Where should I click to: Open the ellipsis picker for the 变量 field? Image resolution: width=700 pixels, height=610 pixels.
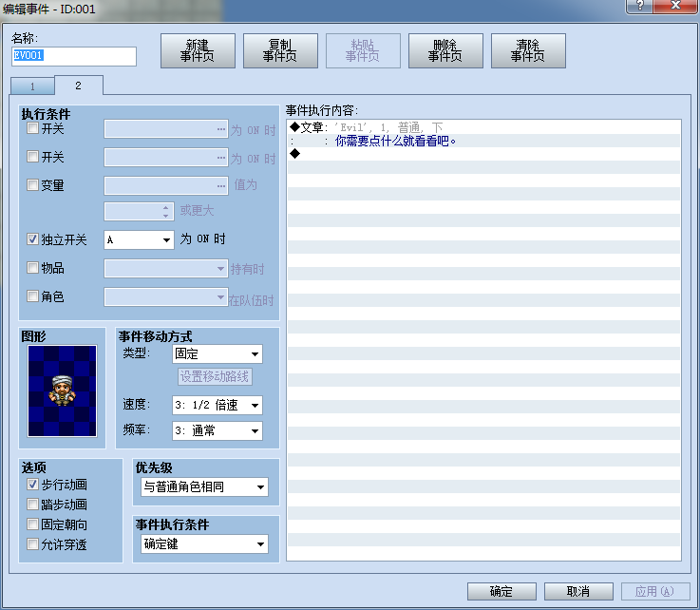221,186
